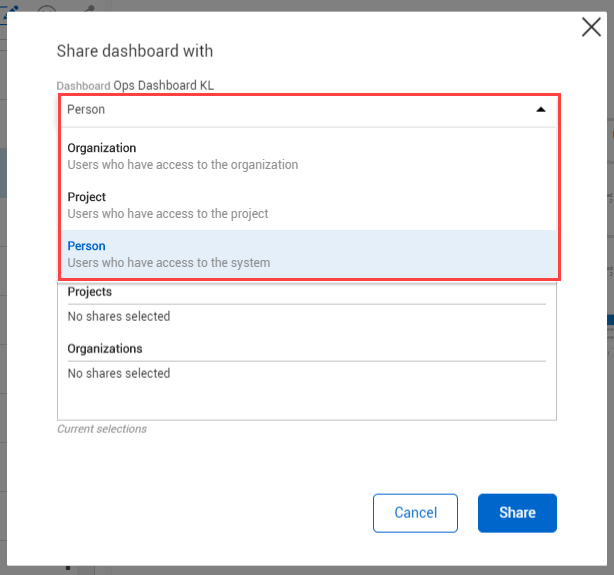Click the Organizations section header
This screenshot has height=575, width=614.
[105, 349]
